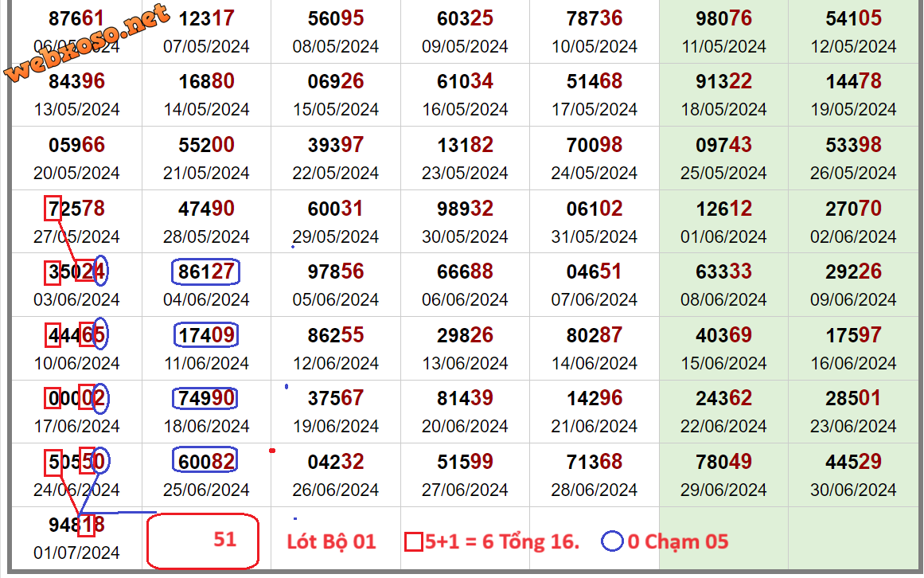Select the number 61034
This screenshot has width=924, height=578.
(x=465, y=81)
